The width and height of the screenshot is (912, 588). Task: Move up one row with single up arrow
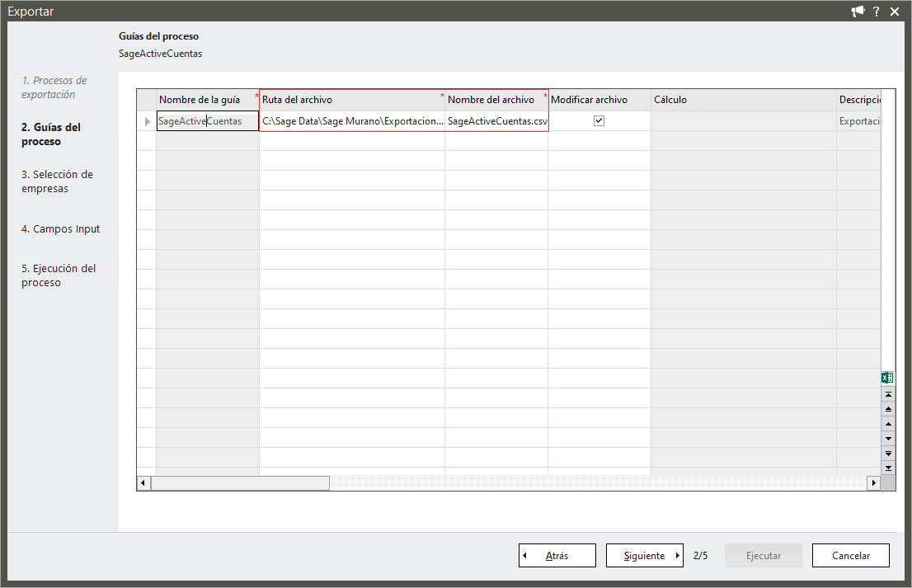point(888,424)
